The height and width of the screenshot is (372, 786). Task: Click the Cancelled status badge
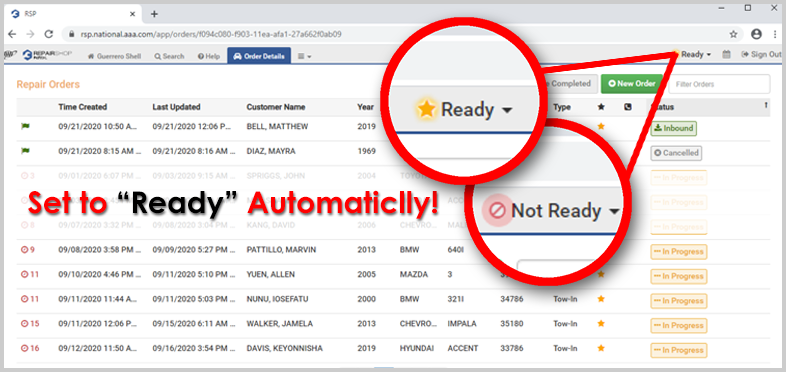pyautogui.click(x=676, y=153)
